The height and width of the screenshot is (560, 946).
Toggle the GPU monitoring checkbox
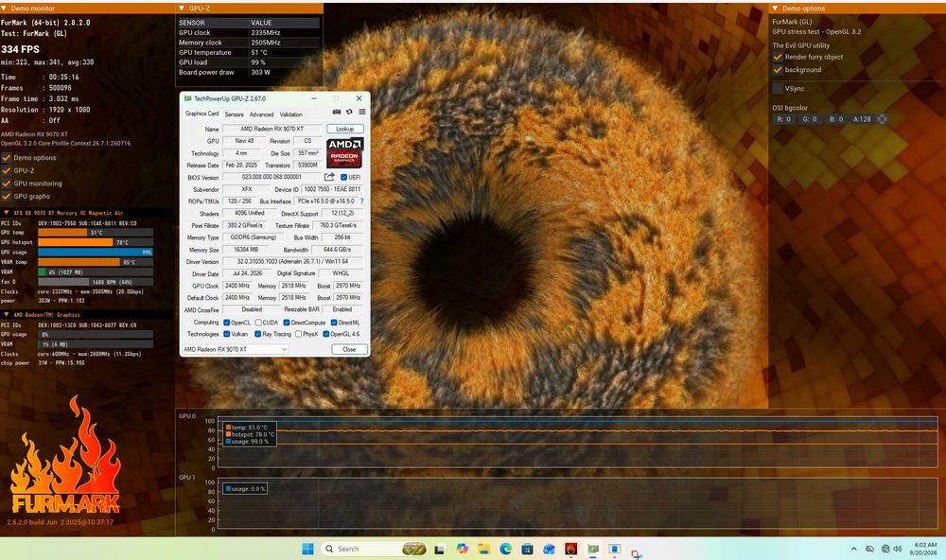pos(7,184)
